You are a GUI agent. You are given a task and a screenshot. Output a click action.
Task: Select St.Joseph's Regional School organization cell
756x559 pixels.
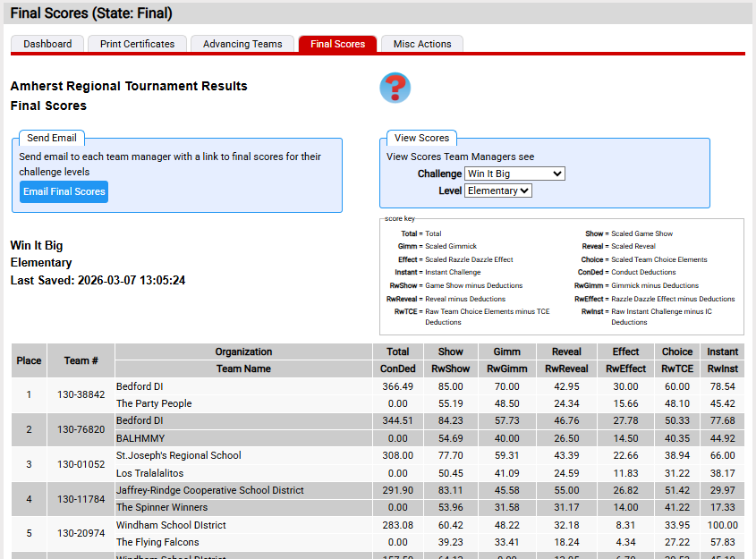179,455
